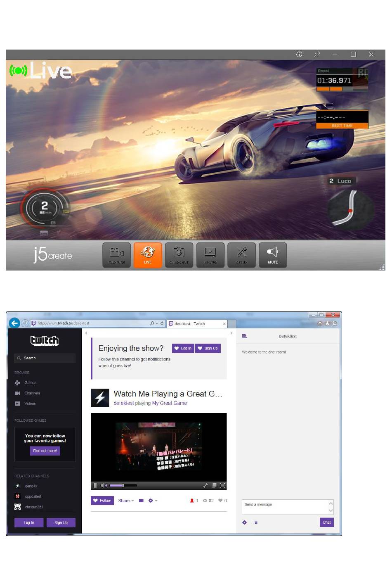Open the browser favorites star
The image size is (392, 577).
point(327,323)
